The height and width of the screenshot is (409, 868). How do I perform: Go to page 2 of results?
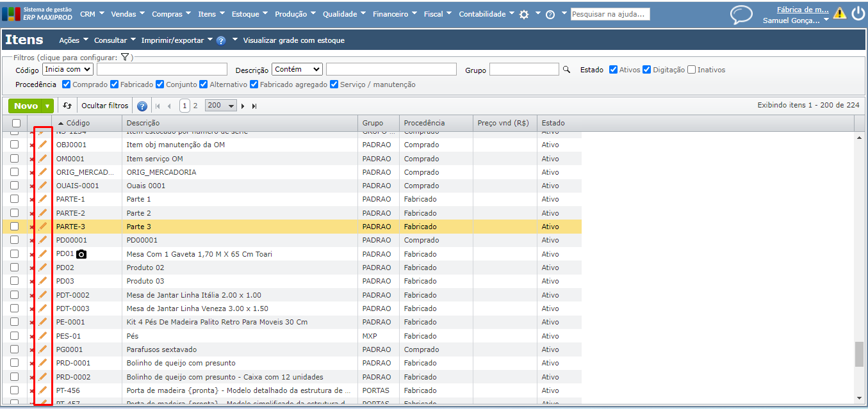click(x=195, y=106)
